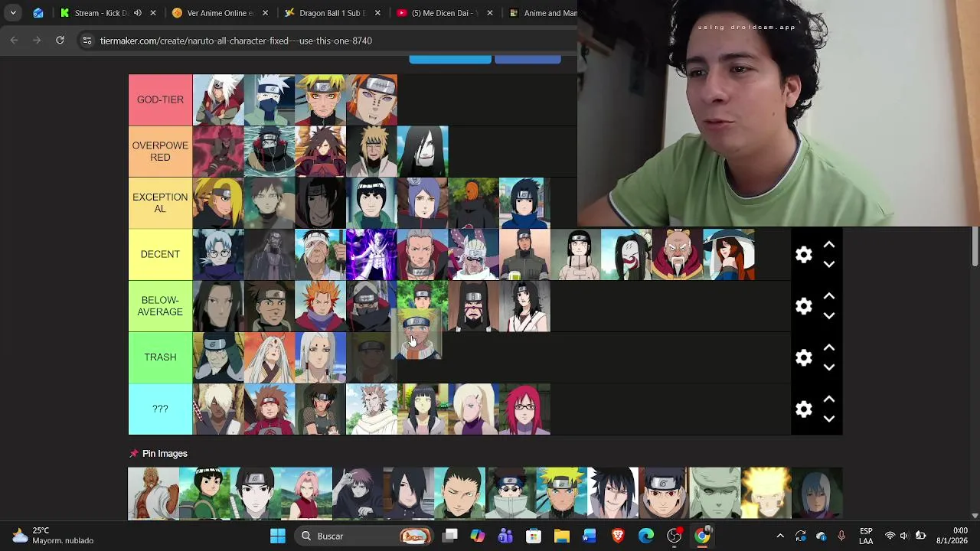Open weather widget showing 25°C
Image resolution: width=980 pixels, height=551 pixels.
point(54,536)
